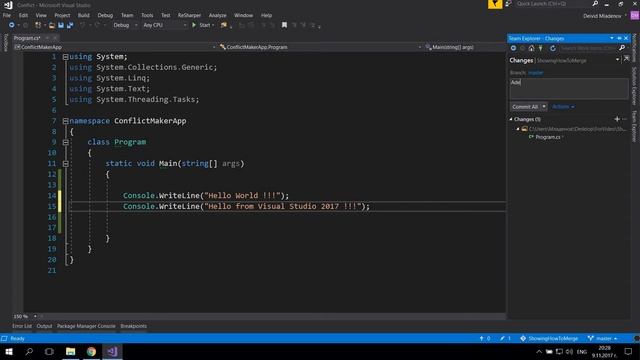Collapse the Main method outline toggle
The image size is (640, 360).
[65, 164]
